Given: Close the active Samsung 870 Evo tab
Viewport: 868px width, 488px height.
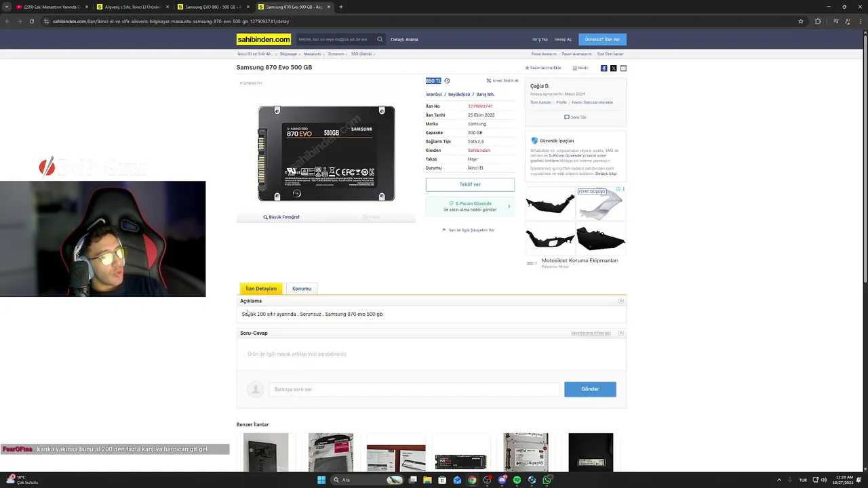Looking at the screenshot, I should tap(329, 7).
